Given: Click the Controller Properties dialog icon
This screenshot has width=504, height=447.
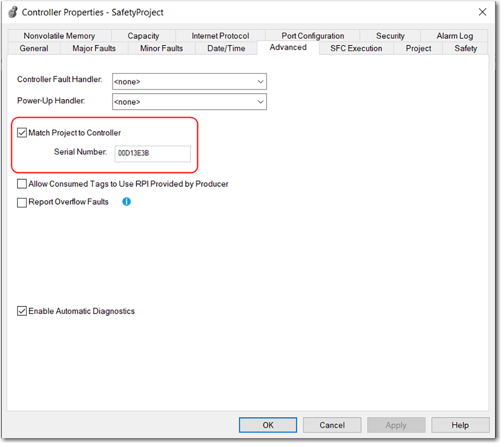Looking at the screenshot, I should click(12, 12).
